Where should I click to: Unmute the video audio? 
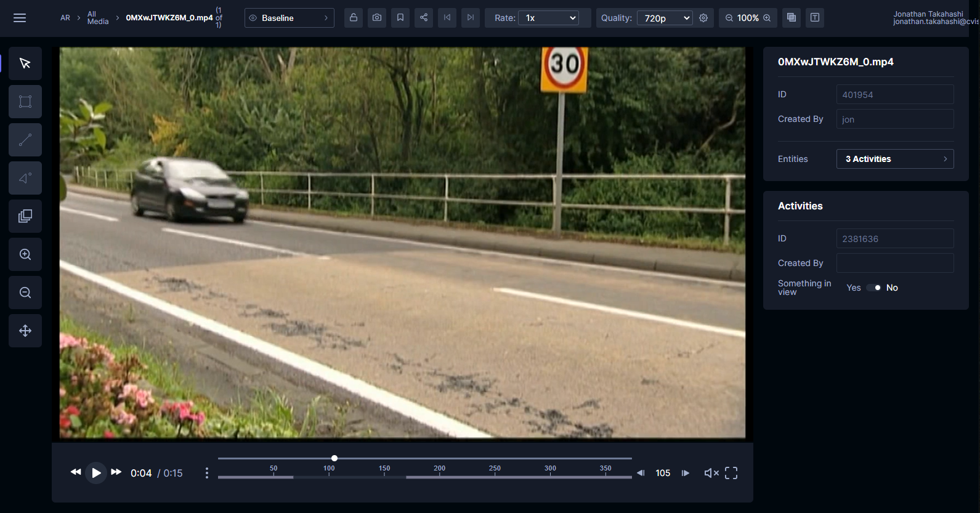(x=711, y=473)
